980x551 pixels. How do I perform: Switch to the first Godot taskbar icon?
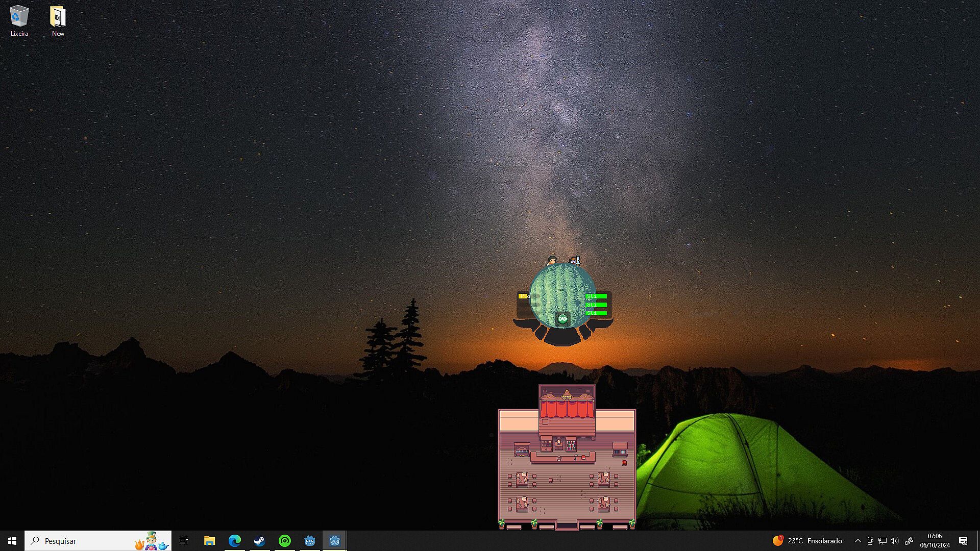[x=309, y=541]
